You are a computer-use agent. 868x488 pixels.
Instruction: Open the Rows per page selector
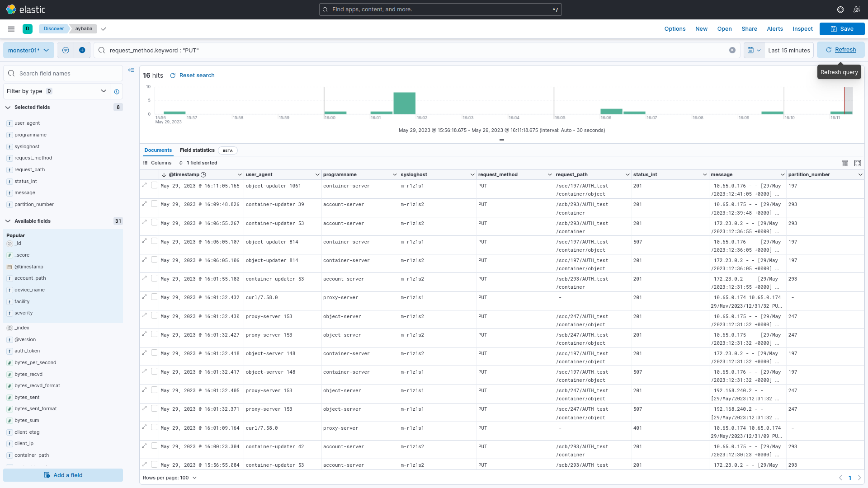click(x=170, y=478)
